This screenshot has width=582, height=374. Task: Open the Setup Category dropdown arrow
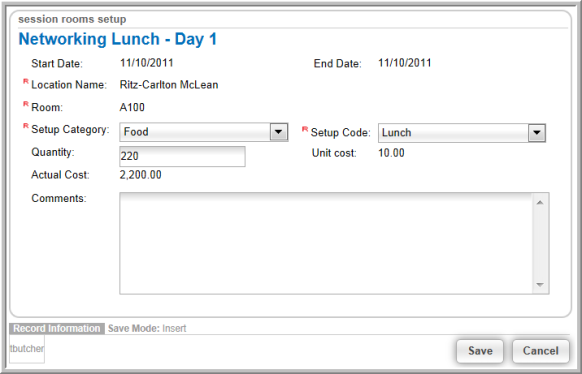(x=278, y=132)
